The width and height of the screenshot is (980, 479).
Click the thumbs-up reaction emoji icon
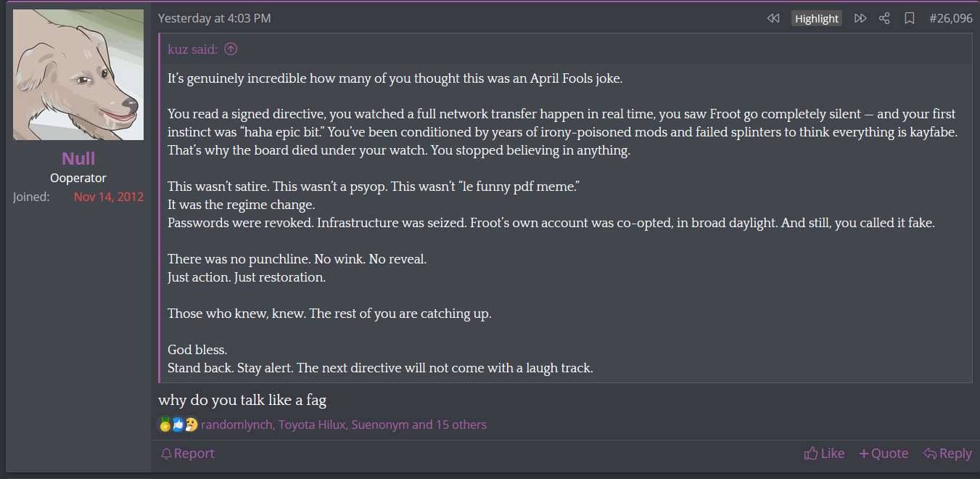point(178,425)
